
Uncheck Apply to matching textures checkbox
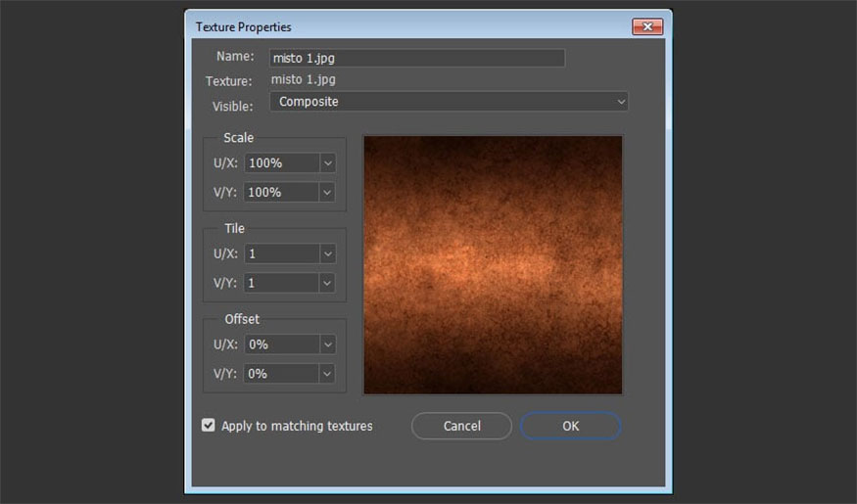coord(209,426)
